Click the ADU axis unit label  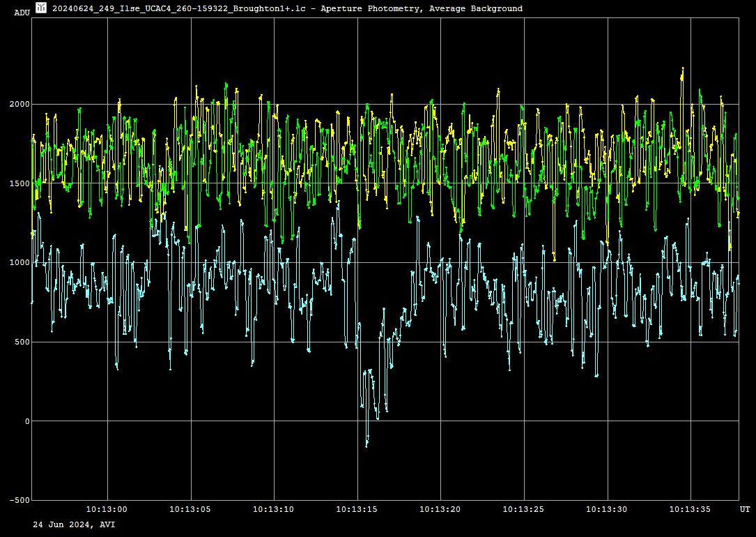click(x=22, y=13)
